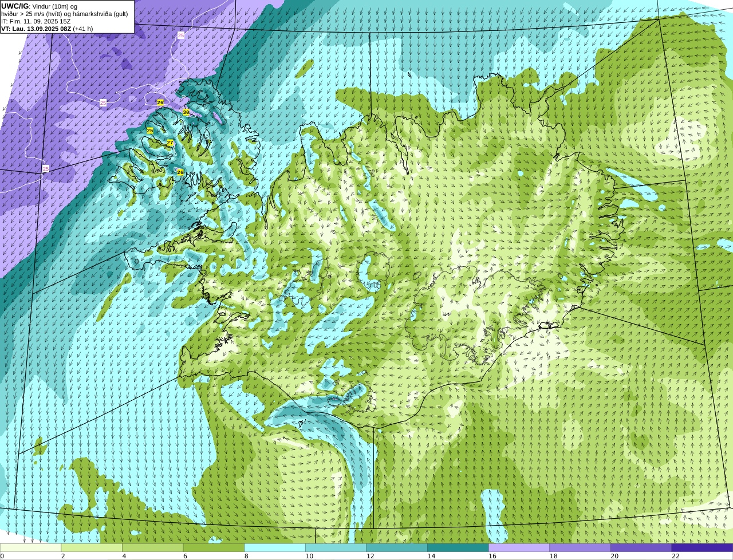
Task: Click the 'VT: Lau. 13.09.2025 08Z (+41 h)' line
Action: [x=47, y=29]
